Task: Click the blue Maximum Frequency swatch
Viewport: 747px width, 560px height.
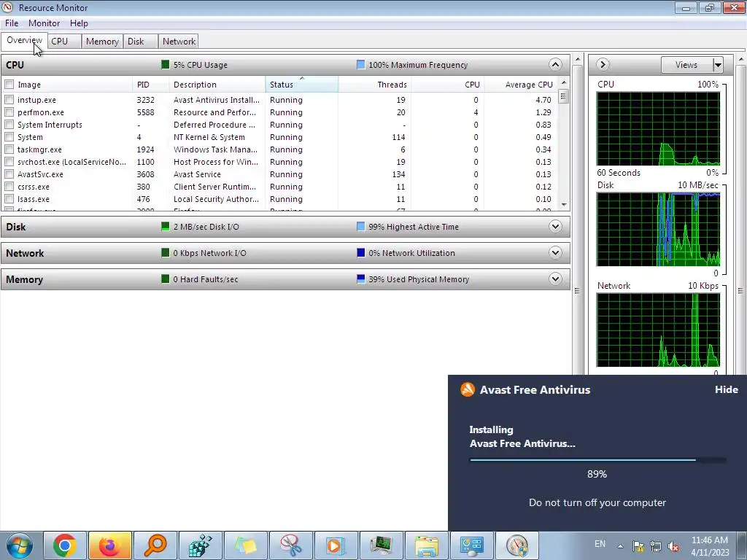Action: 360,64
